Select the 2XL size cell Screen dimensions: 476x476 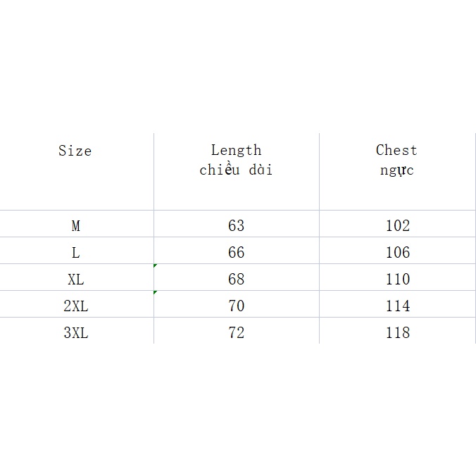[75, 306]
